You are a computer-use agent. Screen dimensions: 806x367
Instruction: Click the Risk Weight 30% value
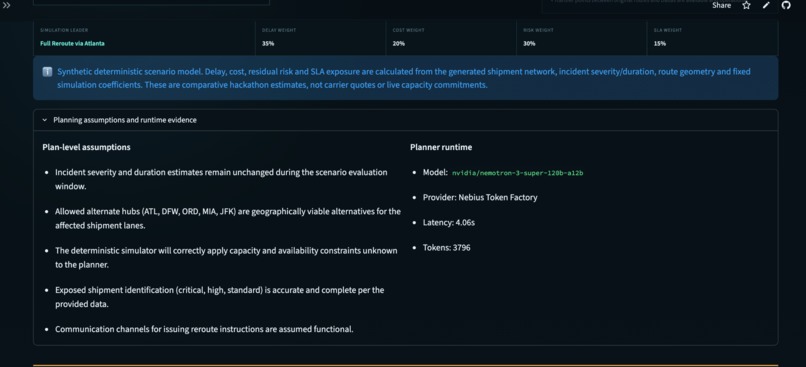coord(529,44)
